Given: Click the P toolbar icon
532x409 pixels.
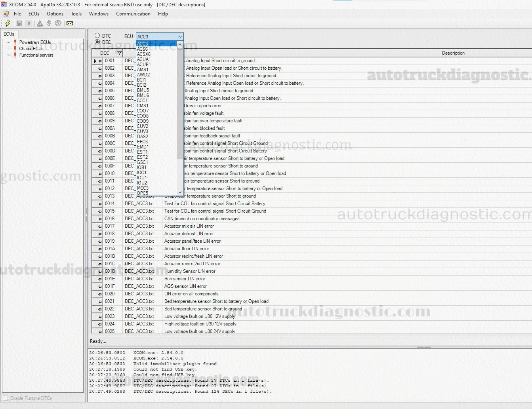Looking at the screenshot, I should click(29, 23).
